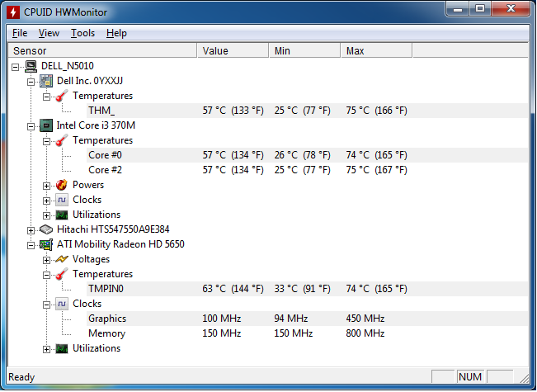Click the ATI Mobility Radeon HD 5650 label

[120, 244]
